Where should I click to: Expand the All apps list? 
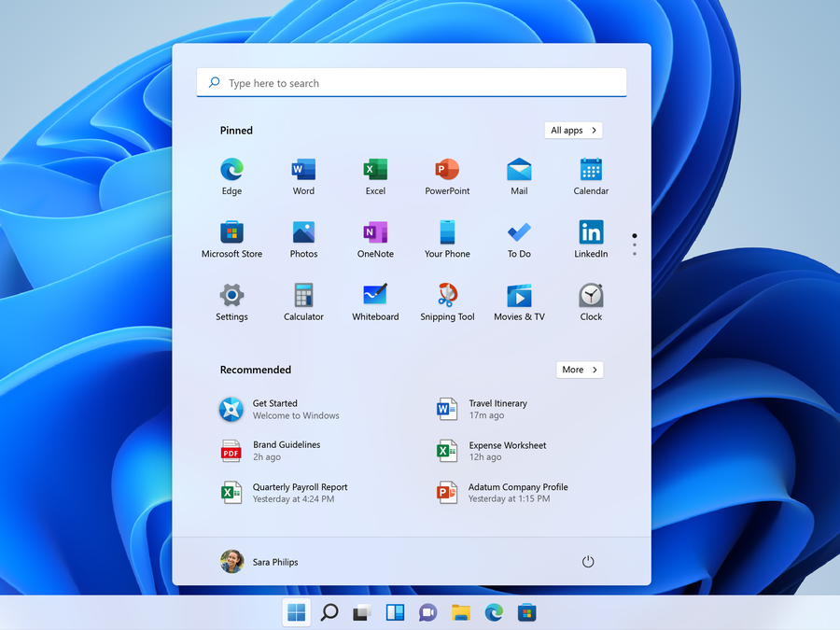(573, 130)
